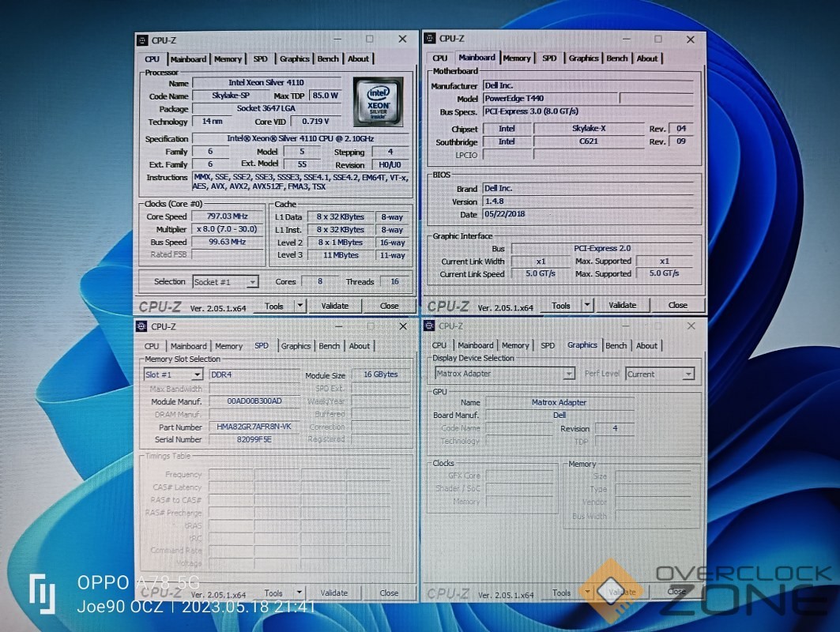Click the Code Name field Skylake-SP
This screenshot has width=840, height=632.
click(x=231, y=96)
